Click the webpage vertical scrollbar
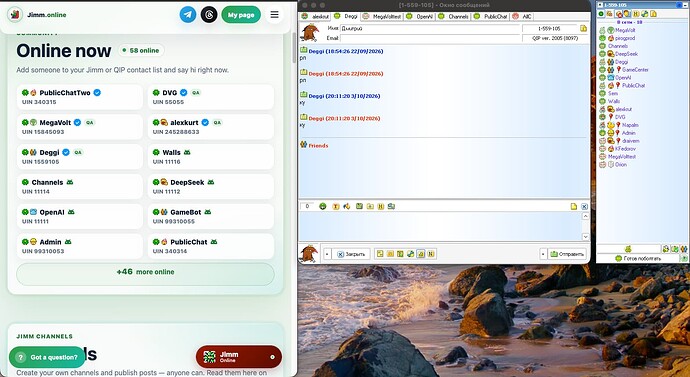Screen dimensions: 690x377 coord(294,48)
